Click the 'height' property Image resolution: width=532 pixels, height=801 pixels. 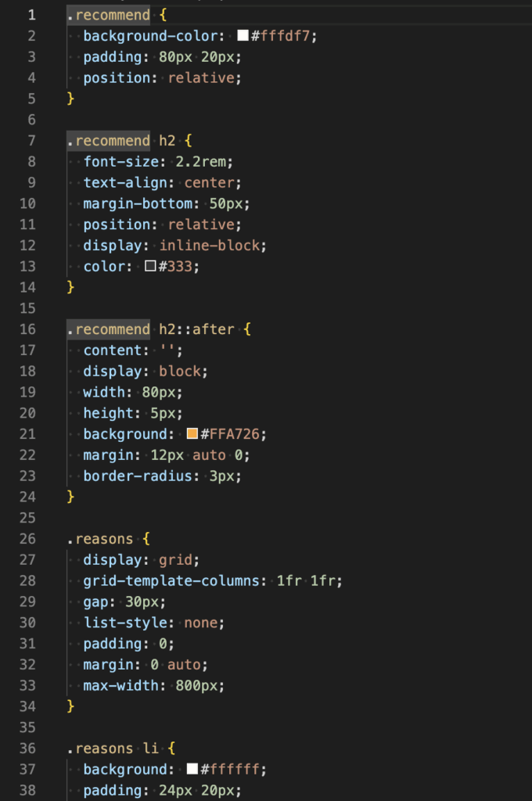click(108, 413)
